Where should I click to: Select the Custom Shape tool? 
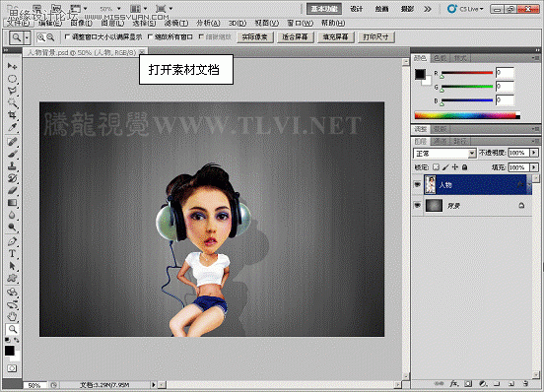click(x=12, y=278)
